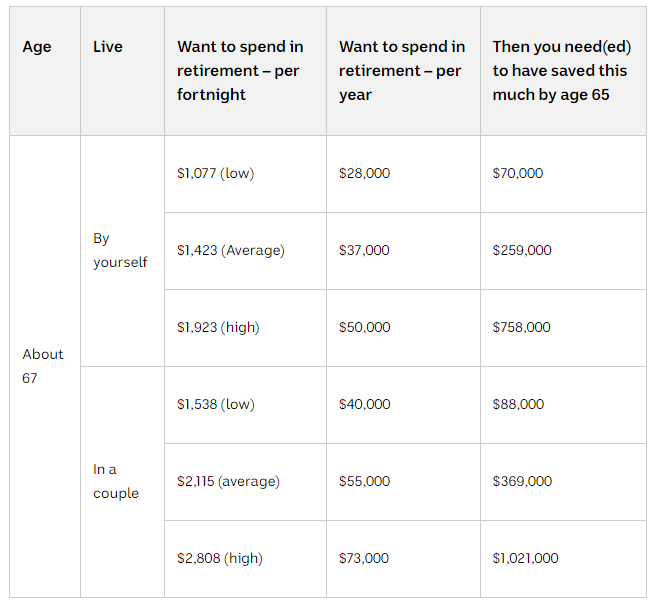
Task: Select the "$73,000" per year cell
Action: point(365,558)
